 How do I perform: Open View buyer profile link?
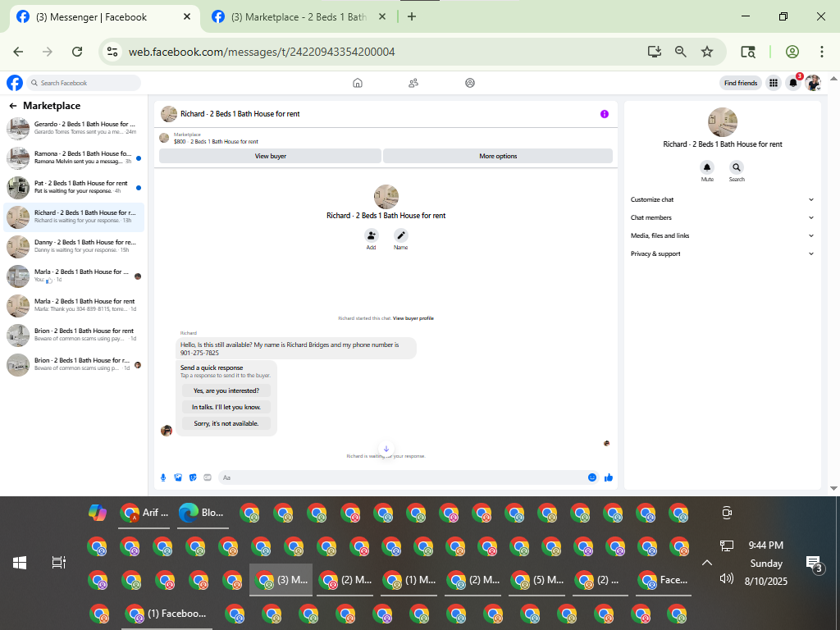(x=413, y=318)
